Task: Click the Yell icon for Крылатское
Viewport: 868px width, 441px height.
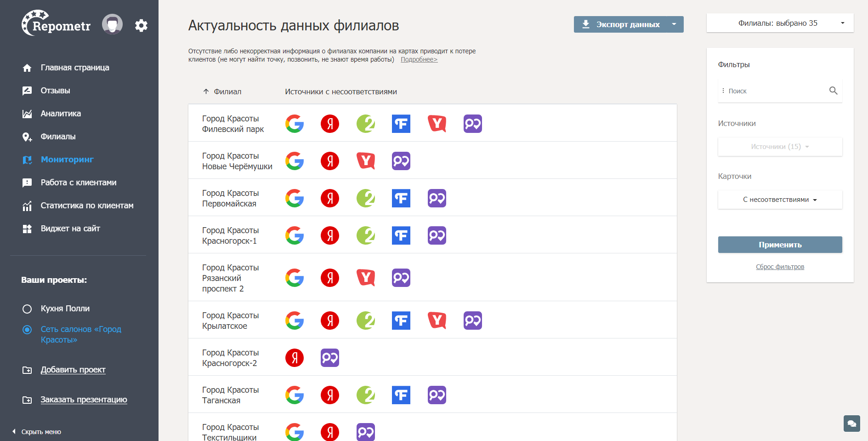Action: 437,321
